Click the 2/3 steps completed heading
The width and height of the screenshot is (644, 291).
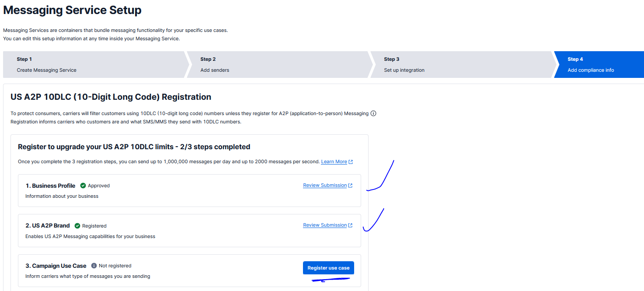point(133,147)
